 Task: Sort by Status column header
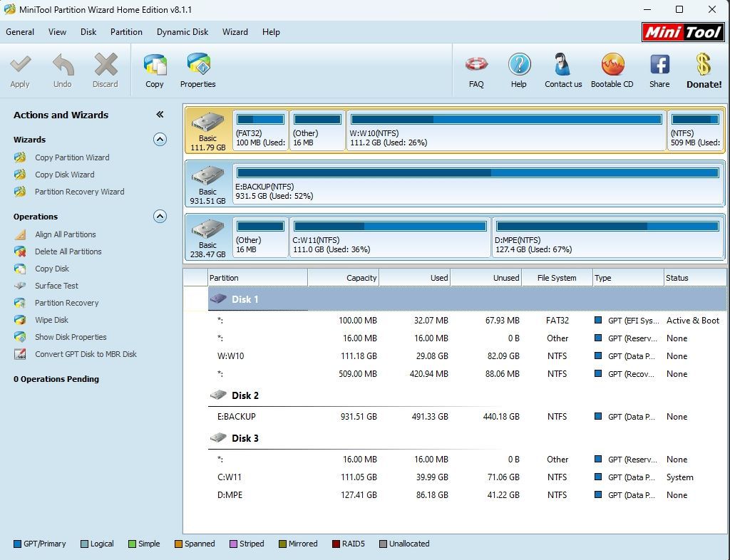(695, 278)
